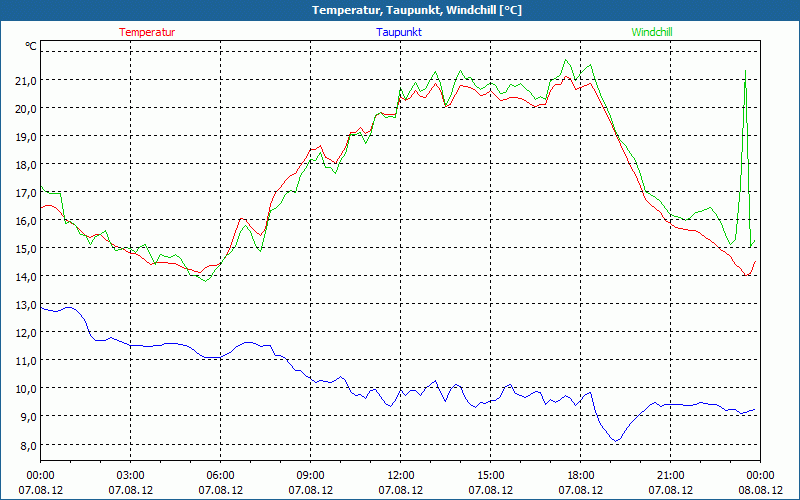Click the blue Taupunkt legend label
The height and width of the screenshot is (500, 800).
point(399,32)
